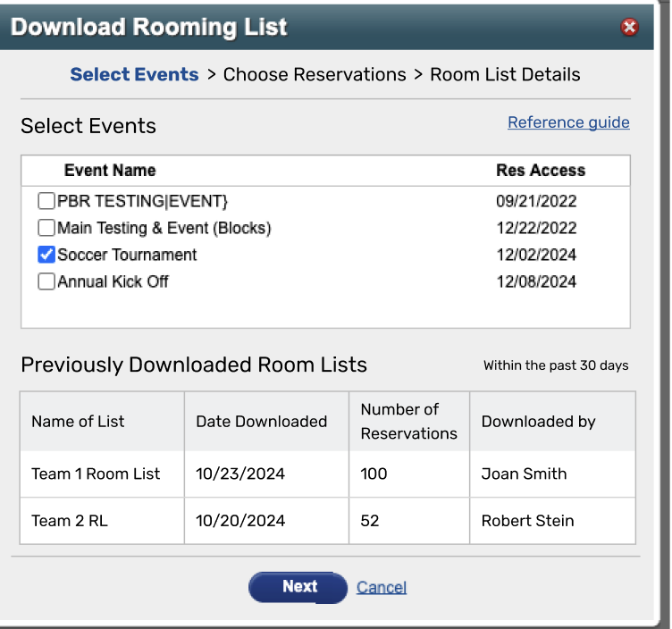Click the Next button

(x=298, y=587)
